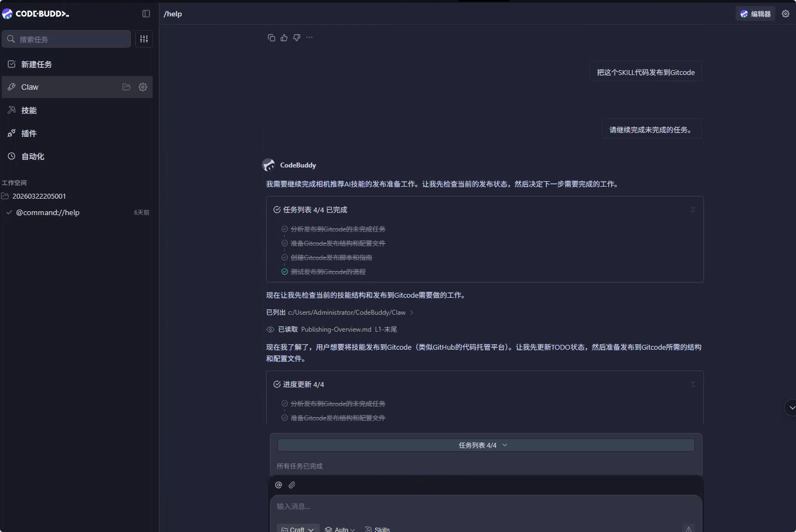This screenshot has height=532, width=796.
Task: Attach a file with paperclip icon
Action: [292, 485]
